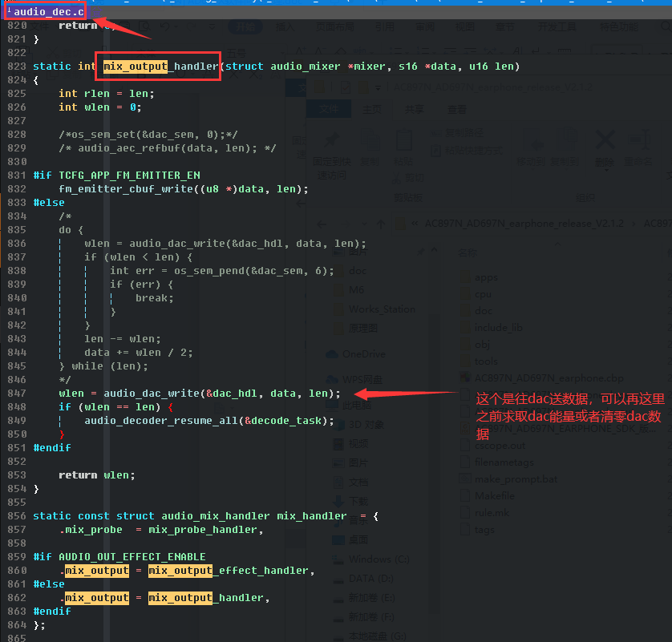Open recent locations dropdown in Explorer navigation

[364, 224]
